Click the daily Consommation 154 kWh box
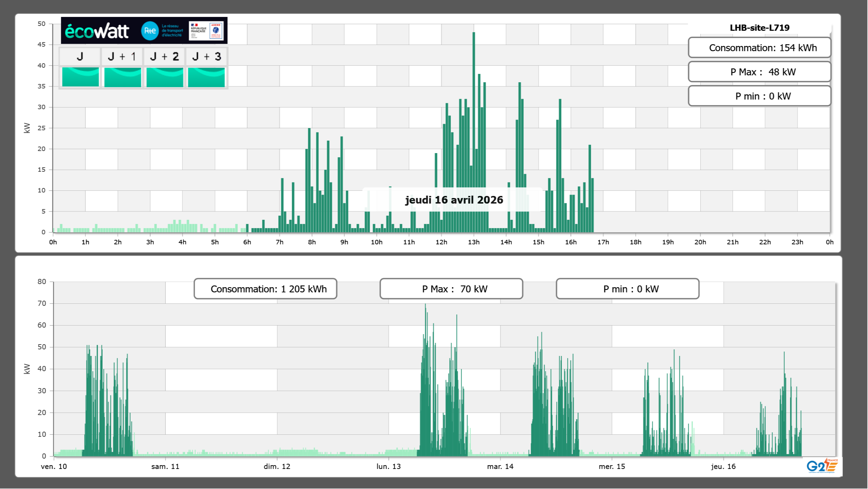Screen dimensions: 868x489 click(759, 48)
